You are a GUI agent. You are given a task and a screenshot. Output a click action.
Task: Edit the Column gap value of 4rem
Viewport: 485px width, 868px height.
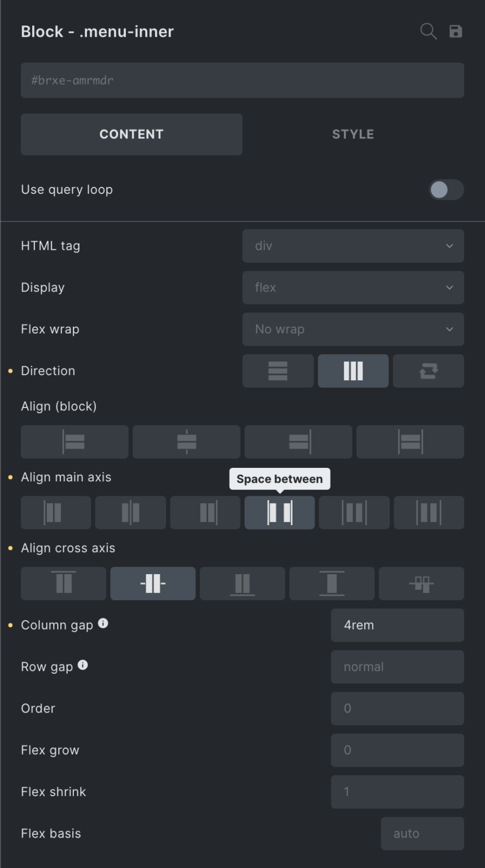point(397,625)
